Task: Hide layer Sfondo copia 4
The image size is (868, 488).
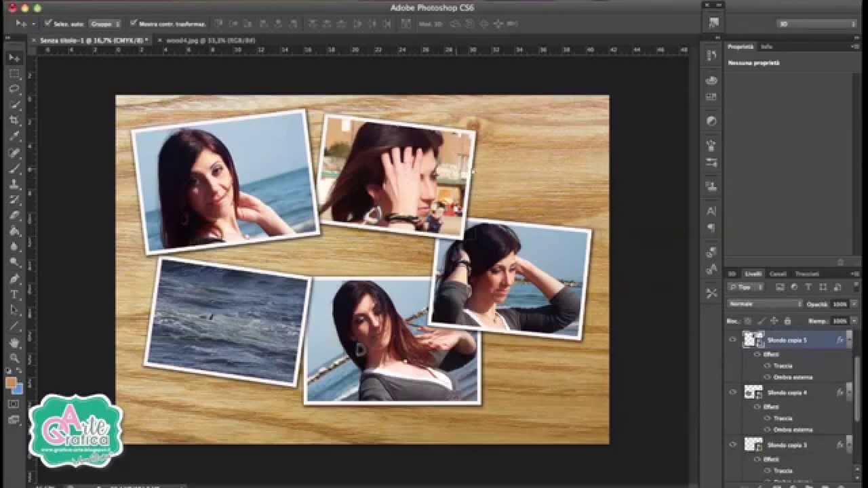Action: (x=732, y=392)
